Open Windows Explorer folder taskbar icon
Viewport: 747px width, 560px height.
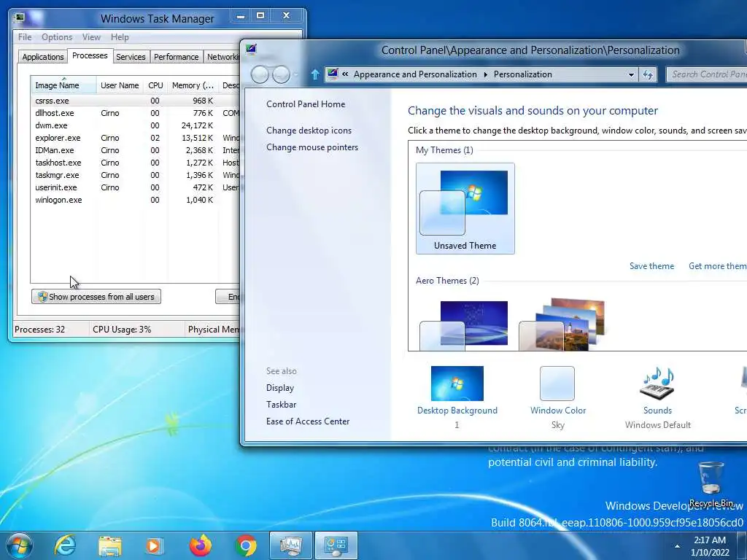coord(110,545)
